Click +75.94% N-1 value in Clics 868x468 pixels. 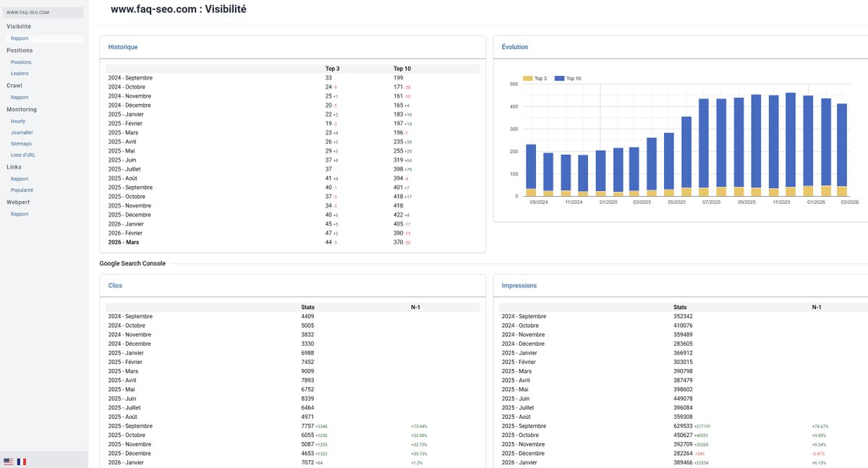(419, 426)
